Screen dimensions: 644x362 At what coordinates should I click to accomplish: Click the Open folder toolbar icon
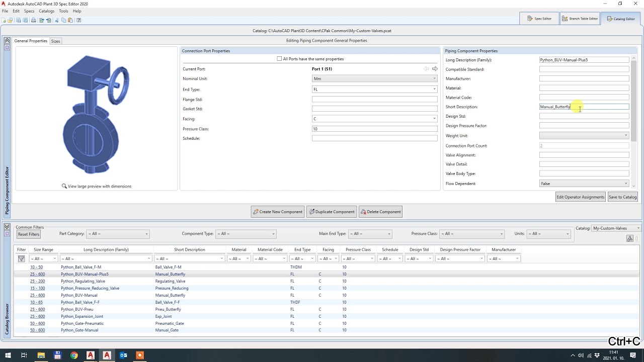[x=10, y=20]
